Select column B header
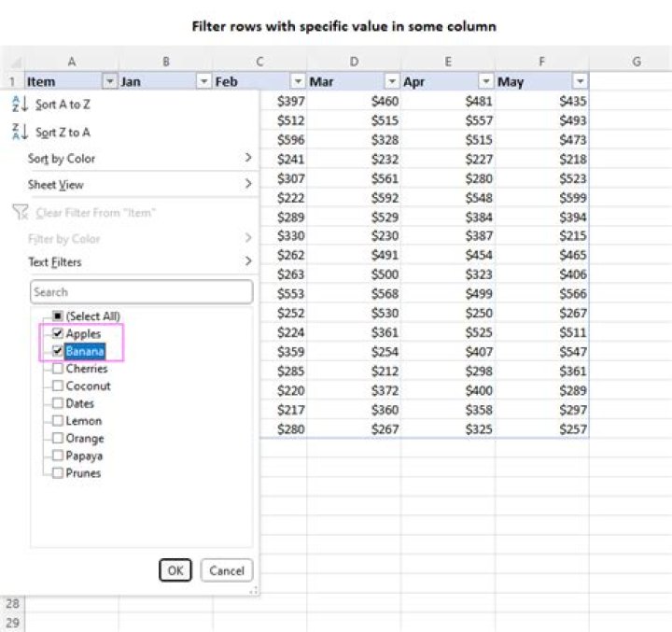This screenshot has width=672, height=632. [166, 62]
